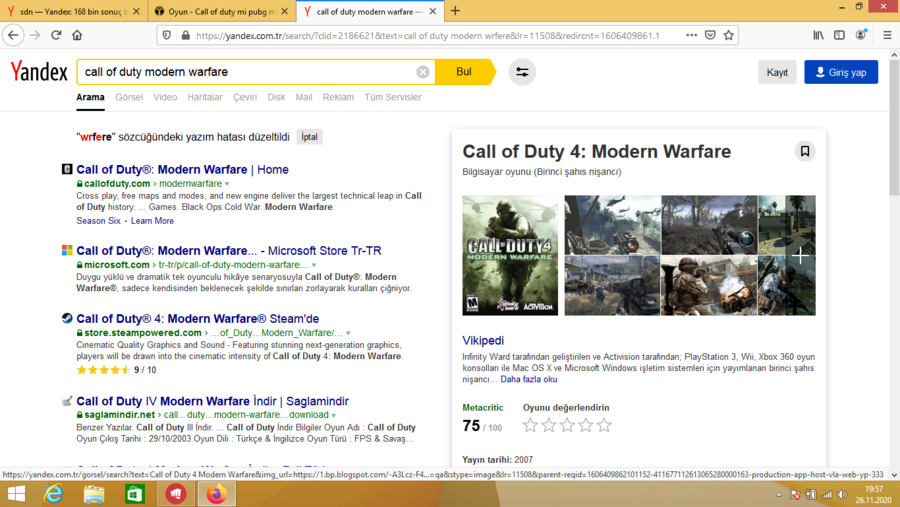Open tracking protection shield icon
Viewport: 900px width, 507px height.
coord(166,35)
